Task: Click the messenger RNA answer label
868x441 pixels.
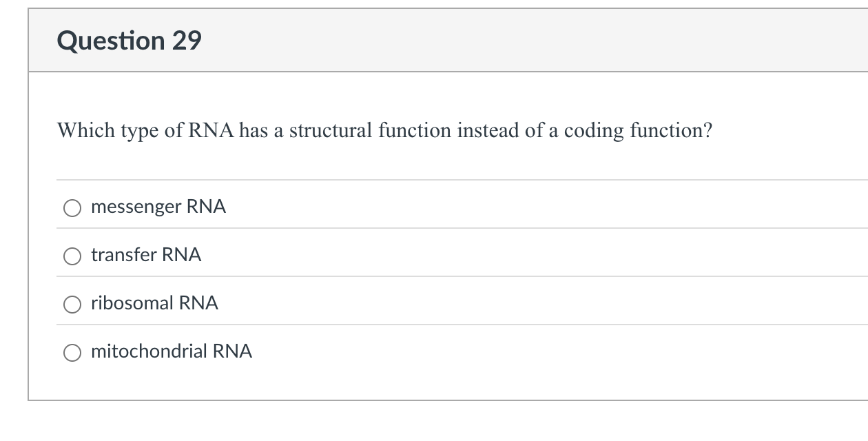Action: click(158, 206)
